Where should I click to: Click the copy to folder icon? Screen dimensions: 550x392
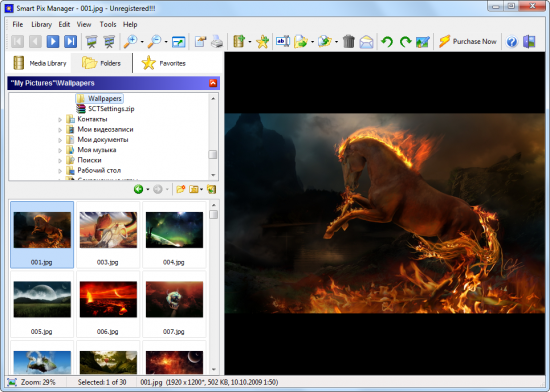tap(301, 41)
